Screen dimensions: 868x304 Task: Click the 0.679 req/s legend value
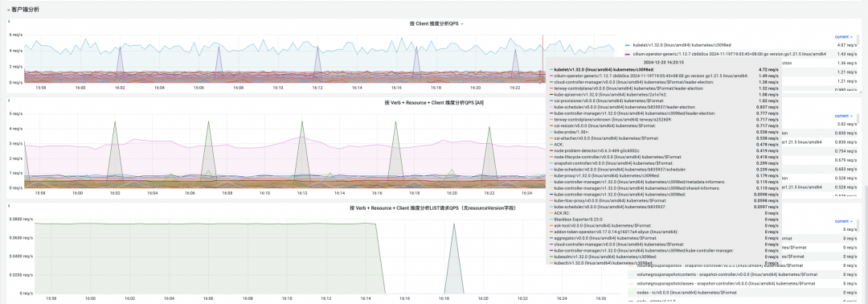pos(845,160)
